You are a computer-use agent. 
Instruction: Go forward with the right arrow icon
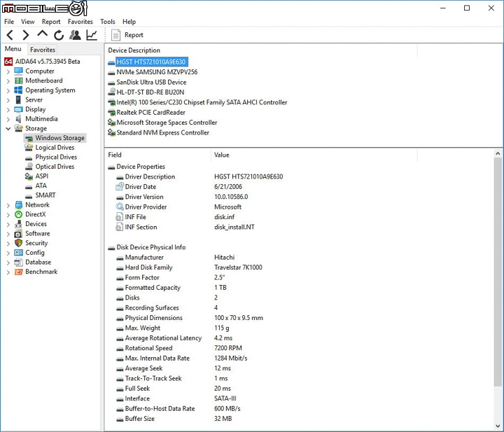(x=26, y=35)
